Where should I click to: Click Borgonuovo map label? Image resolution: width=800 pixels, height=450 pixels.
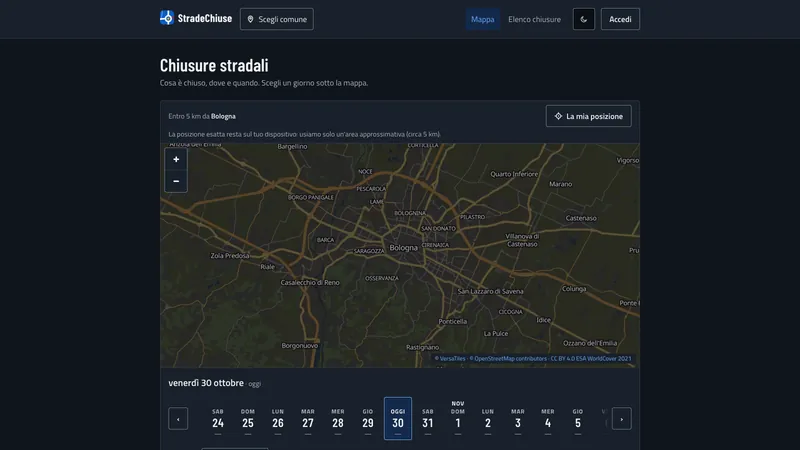click(x=300, y=345)
